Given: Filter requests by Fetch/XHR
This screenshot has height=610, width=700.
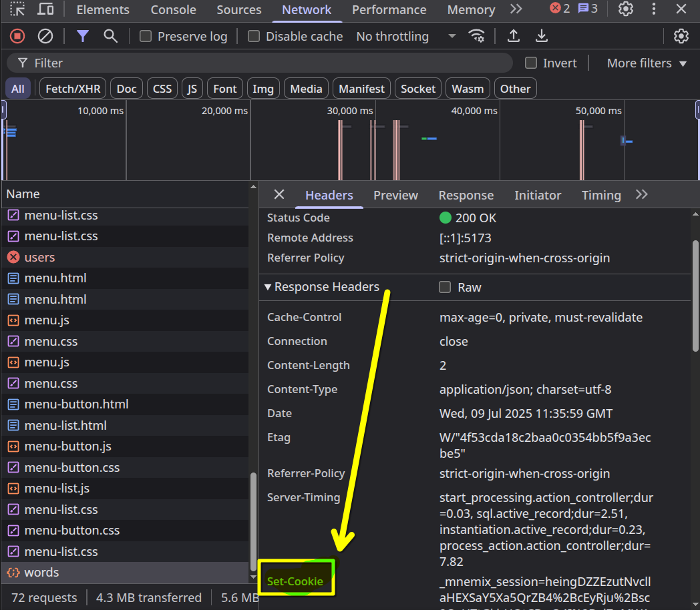Looking at the screenshot, I should tap(72, 87).
